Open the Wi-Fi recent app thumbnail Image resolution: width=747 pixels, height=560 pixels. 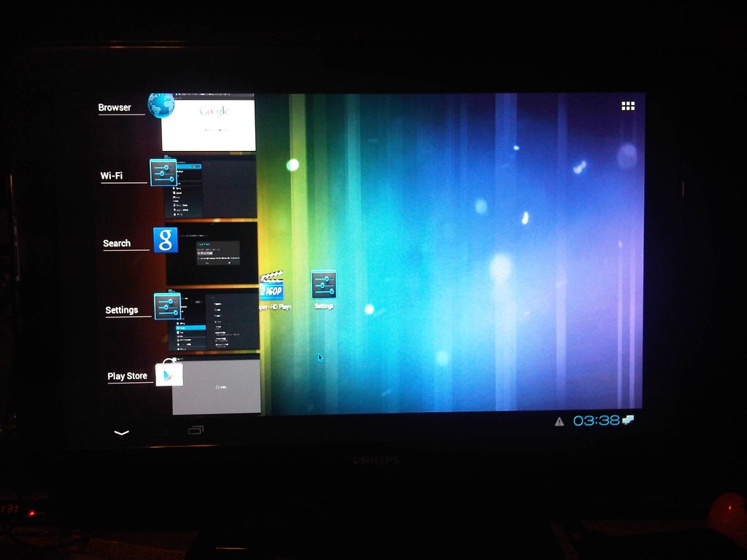(209, 188)
